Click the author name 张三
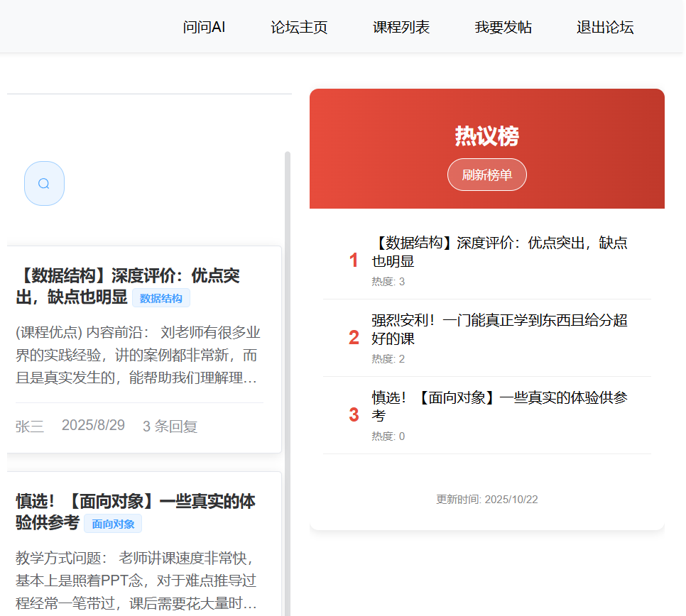The width and height of the screenshot is (686, 616). coord(30,427)
